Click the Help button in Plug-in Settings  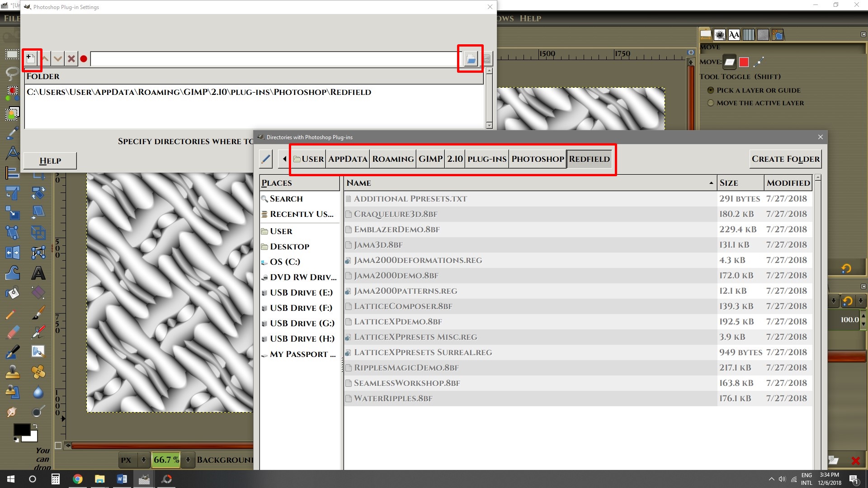(x=50, y=161)
